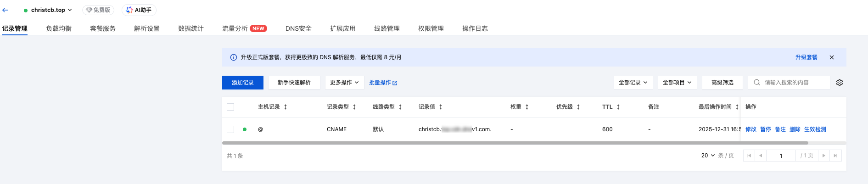Sort by 记录类型 column

point(354,107)
